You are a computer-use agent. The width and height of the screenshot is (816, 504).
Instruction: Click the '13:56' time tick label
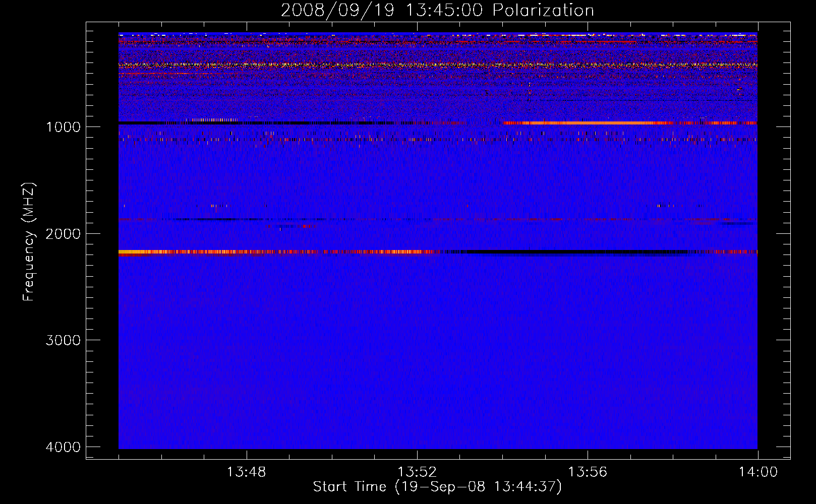point(588,472)
